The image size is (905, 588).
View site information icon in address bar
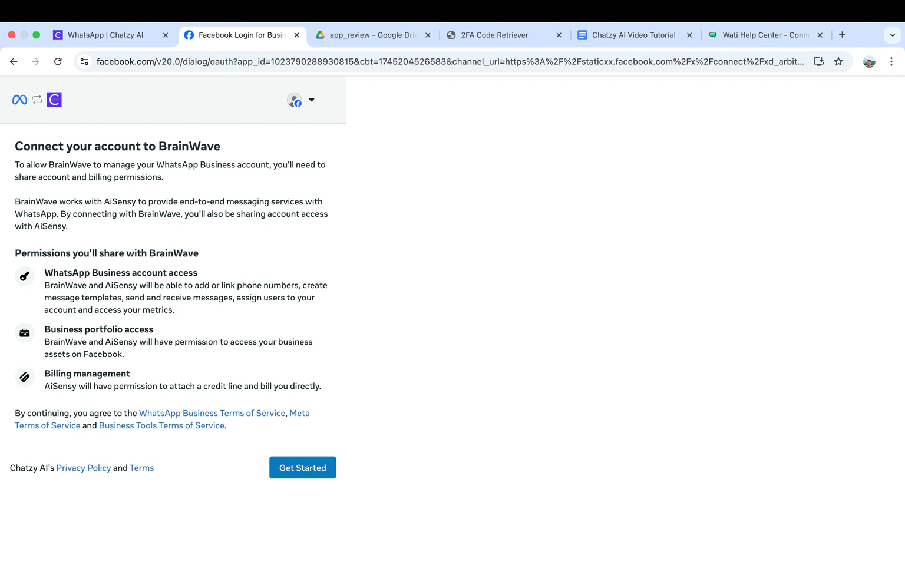click(85, 61)
